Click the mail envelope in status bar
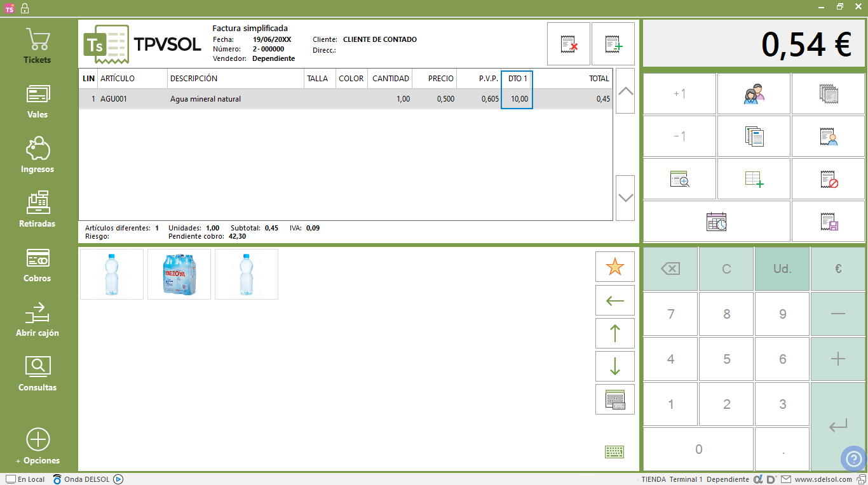Image resolution: width=868 pixels, height=485 pixels. [x=786, y=479]
